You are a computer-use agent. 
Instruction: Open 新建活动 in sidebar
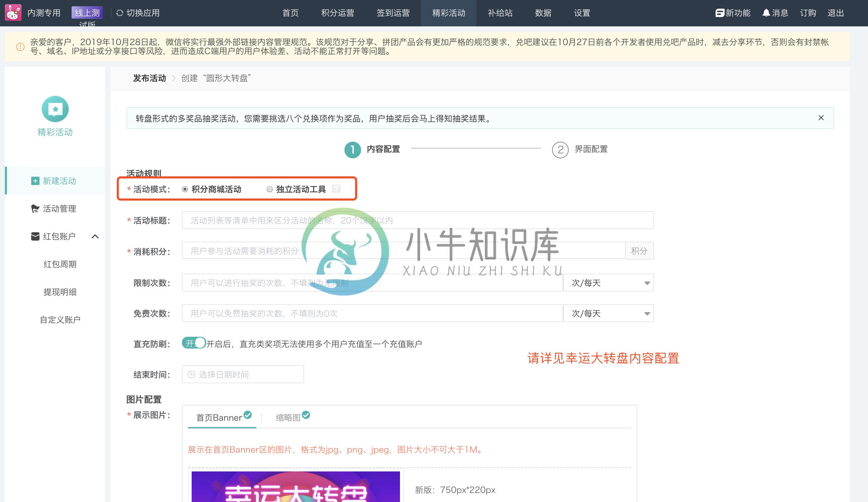click(x=56, y=181)
